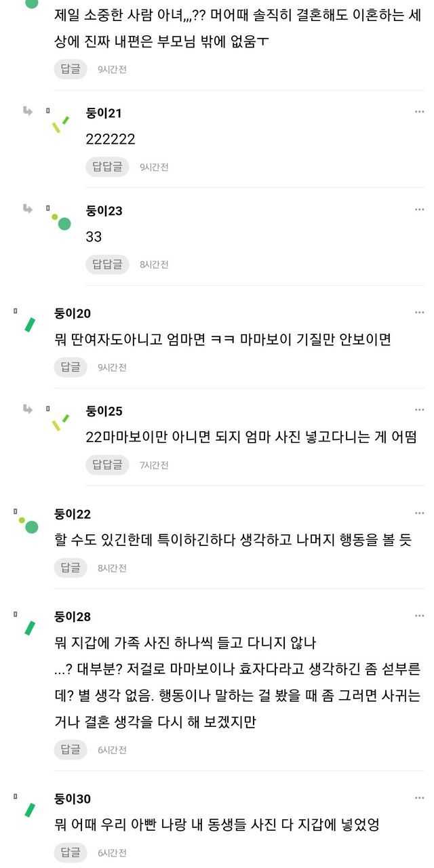Reply to 둥이22's comment with 답글
The image size is (434, 868).
click(x=71, y=568)
